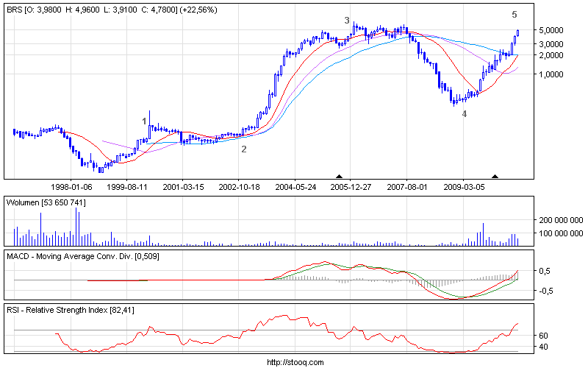Click MACD axis value 0,5
The height and width of the screenshot is (368, 588).
[x=545, y=271]
